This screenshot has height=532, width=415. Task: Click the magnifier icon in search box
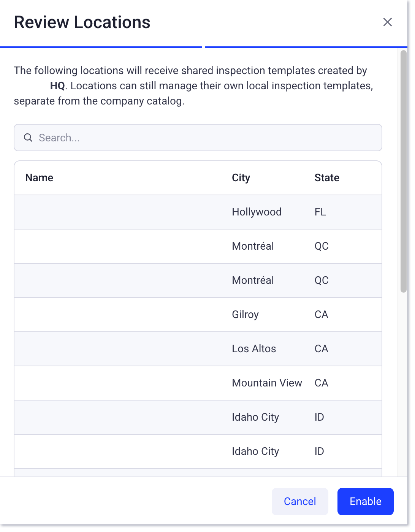(28, 138)
